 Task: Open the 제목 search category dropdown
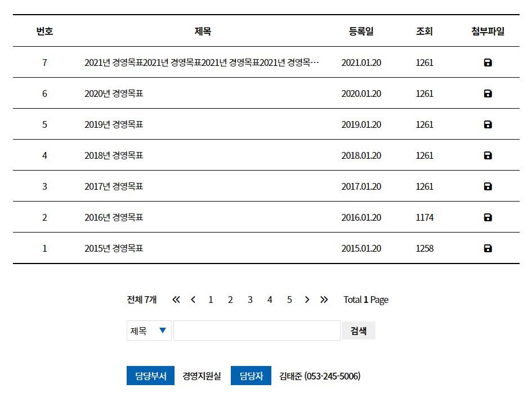149,331
